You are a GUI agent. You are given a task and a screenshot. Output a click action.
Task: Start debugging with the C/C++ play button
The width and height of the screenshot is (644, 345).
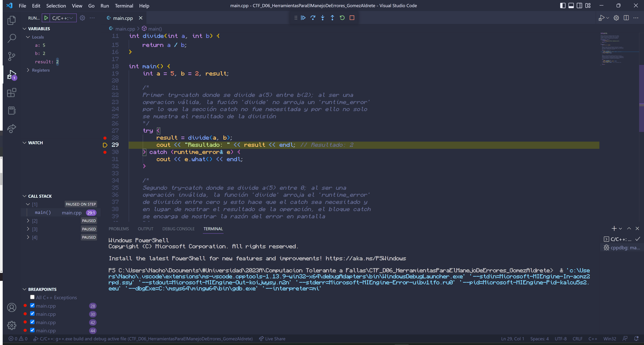[x=46, y=18]
